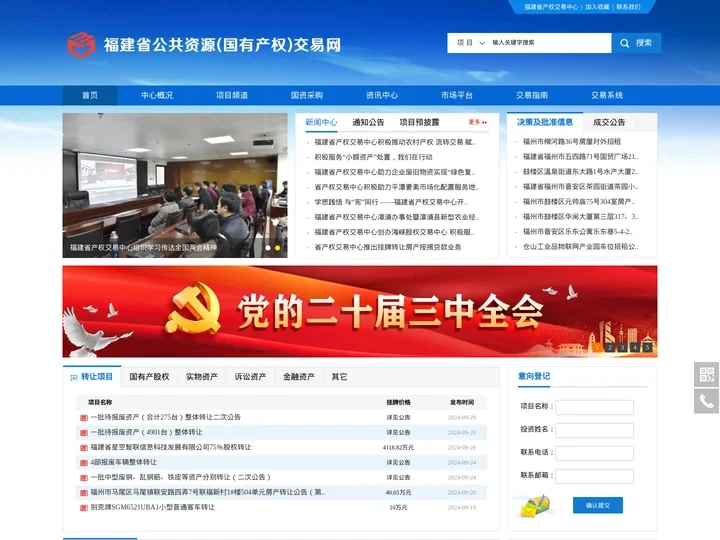Image resolution: width=720 pixels, height=540 pixels.
Task: Click icon beside 一批待报废资产(合计275台) row
Action: pos(84,418)
